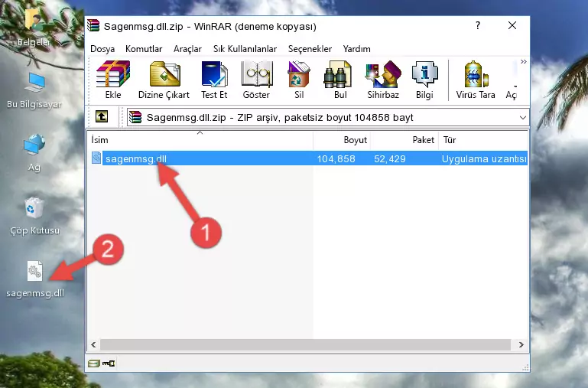Viewport: 588px width, 388px height.
Task: Open the Araçlar menu
Action: pyautogui.click(x=187, y=49)
